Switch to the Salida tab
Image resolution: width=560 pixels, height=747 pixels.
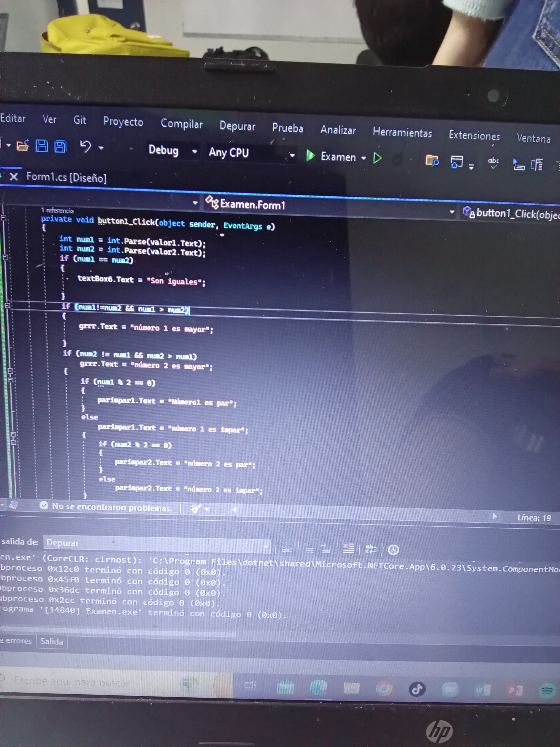[52, 641]
